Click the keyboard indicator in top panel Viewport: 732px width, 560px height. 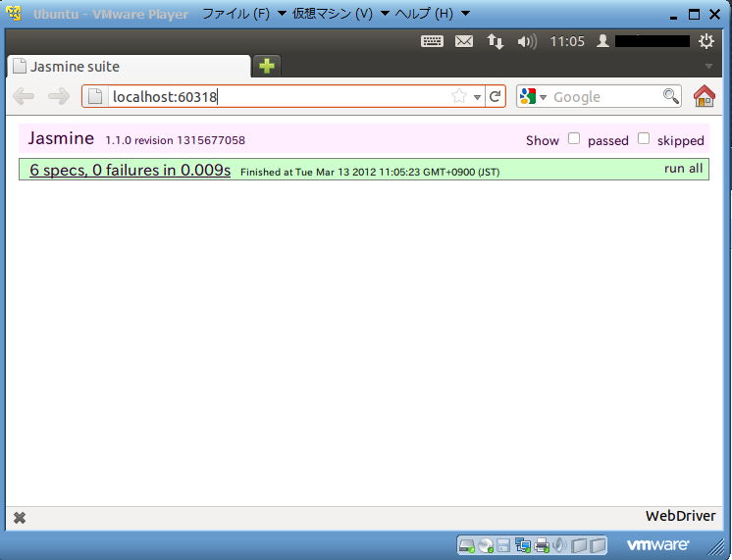tap(432, 41)
